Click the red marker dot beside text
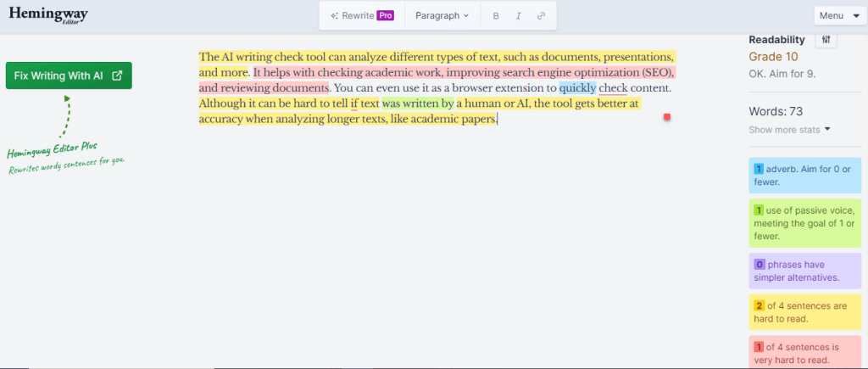 (667, 116)
